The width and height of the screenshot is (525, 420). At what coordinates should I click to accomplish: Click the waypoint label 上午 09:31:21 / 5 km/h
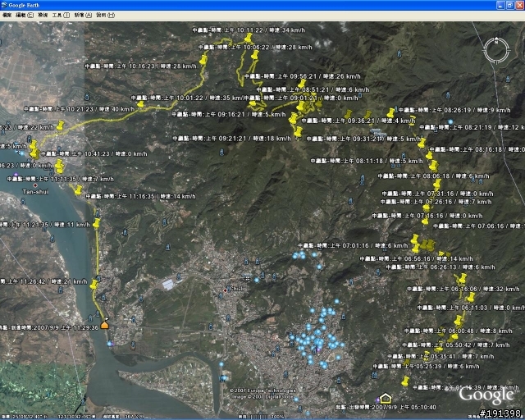pos(363,139)
